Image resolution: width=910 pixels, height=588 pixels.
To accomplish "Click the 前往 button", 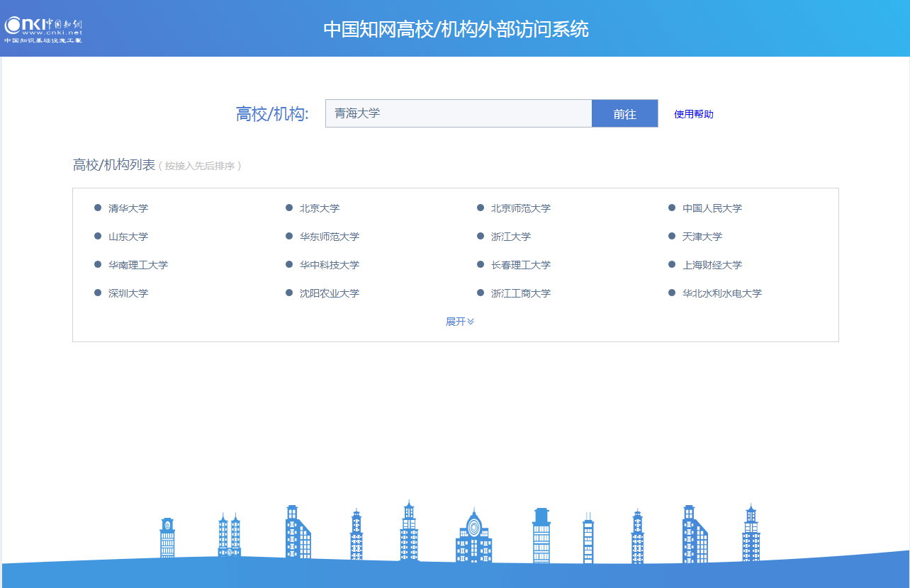I will (624, 113).
